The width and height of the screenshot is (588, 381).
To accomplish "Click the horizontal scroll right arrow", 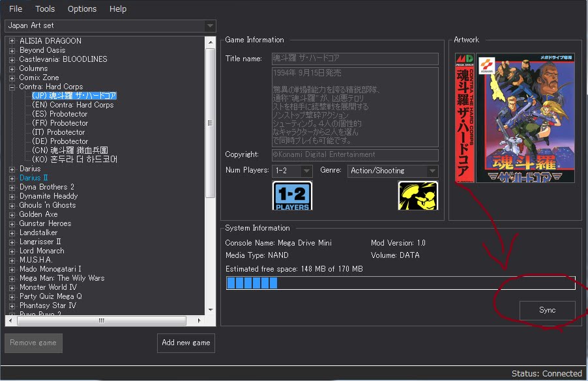I will pyautogui.click(x=199, y=320).
